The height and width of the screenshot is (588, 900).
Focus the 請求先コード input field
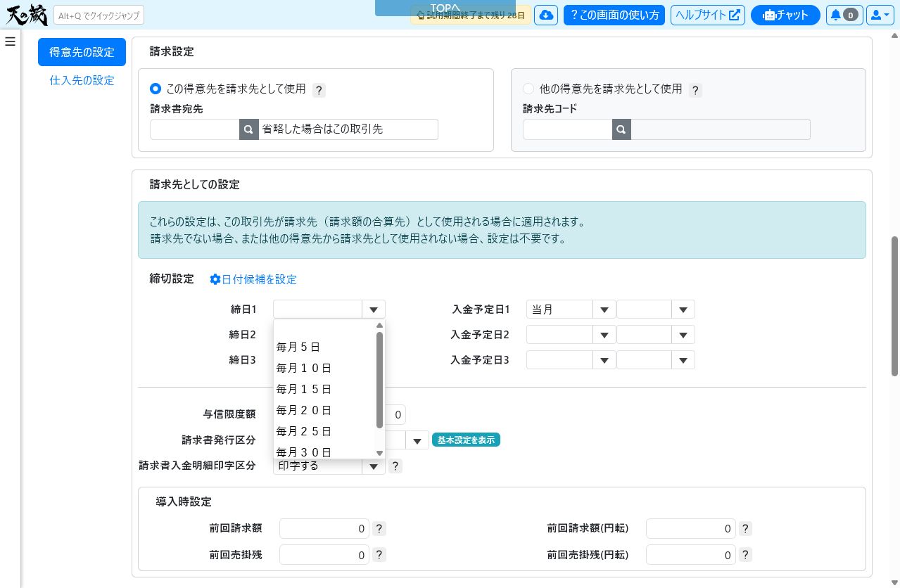click(x=567, y=129)
